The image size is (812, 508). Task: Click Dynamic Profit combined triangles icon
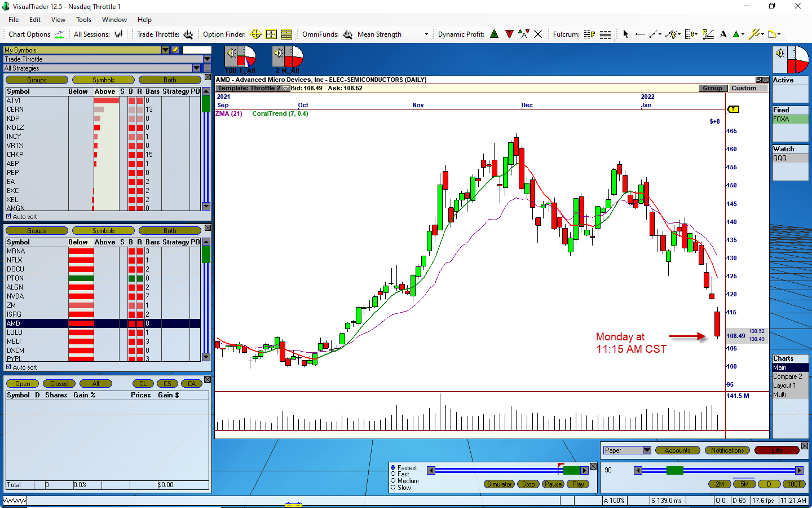(523, 34)
